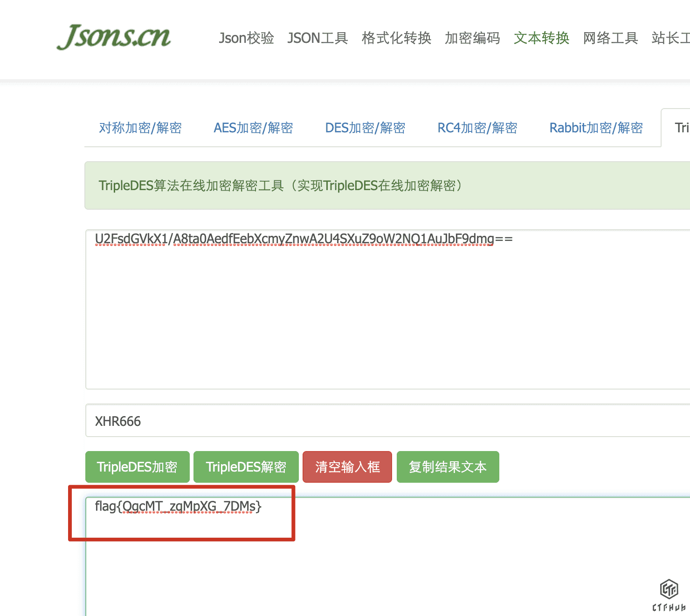Select the 文本转换 menu item
Image resolution: width=690 pixels, height=616 pixels.
coord(541,38)
